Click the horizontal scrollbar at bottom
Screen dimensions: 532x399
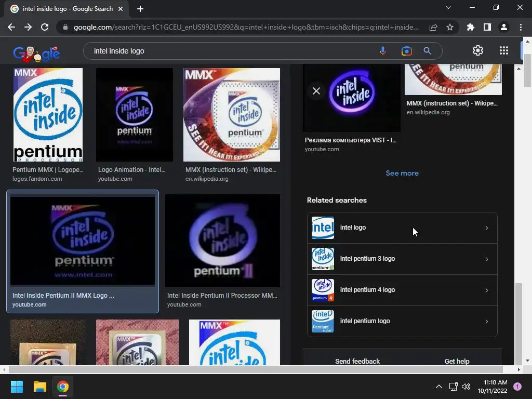256,369
